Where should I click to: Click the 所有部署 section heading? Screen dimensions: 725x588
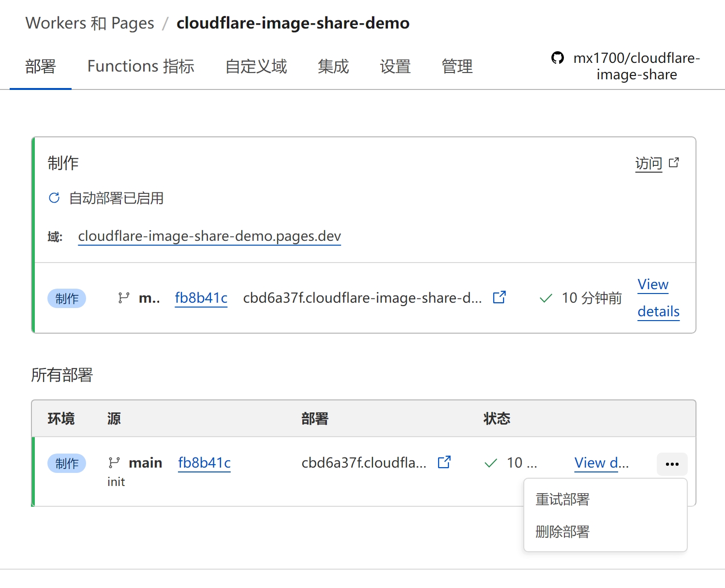[x=62, y=375]
